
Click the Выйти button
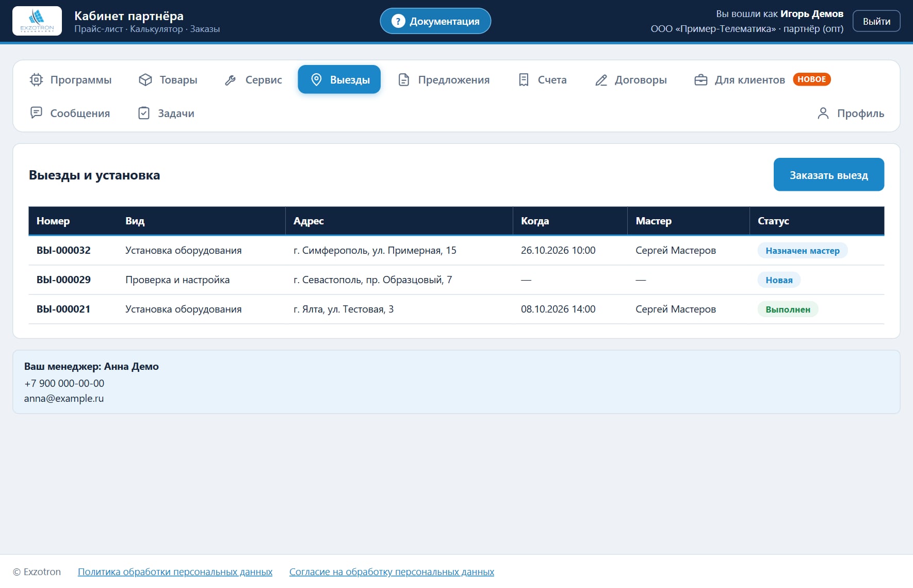click(876, 21)
